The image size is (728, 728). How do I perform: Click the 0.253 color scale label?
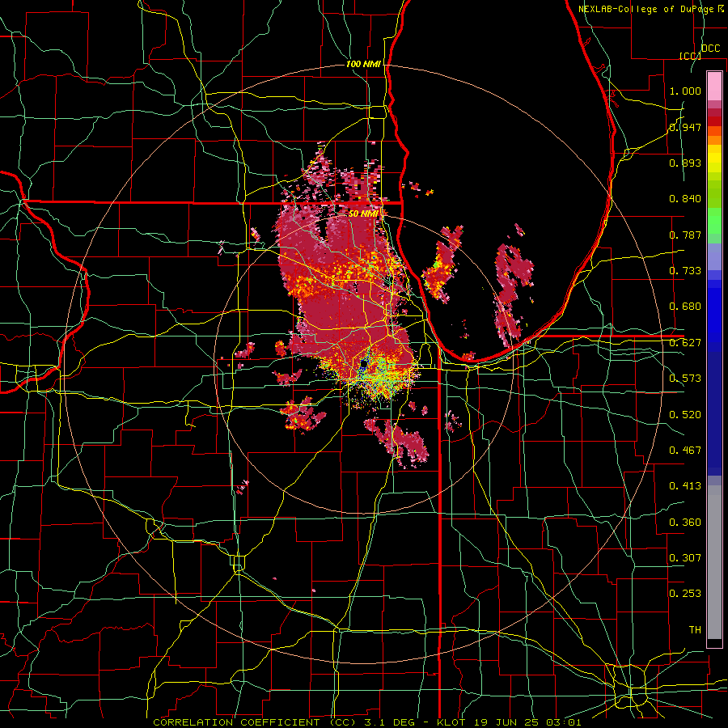(685, 594)
